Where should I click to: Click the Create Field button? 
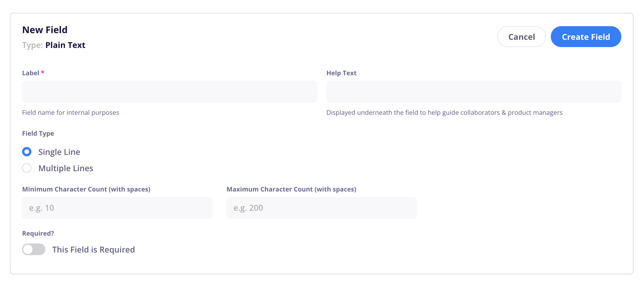tap(586, 37)
